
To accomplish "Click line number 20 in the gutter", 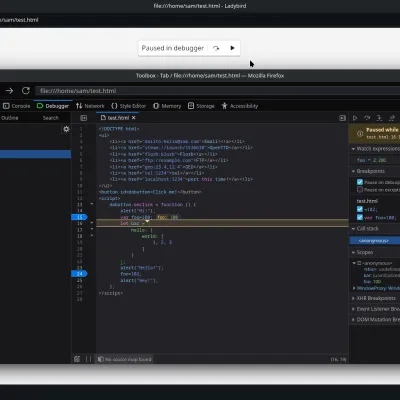I will coord(80,249).
